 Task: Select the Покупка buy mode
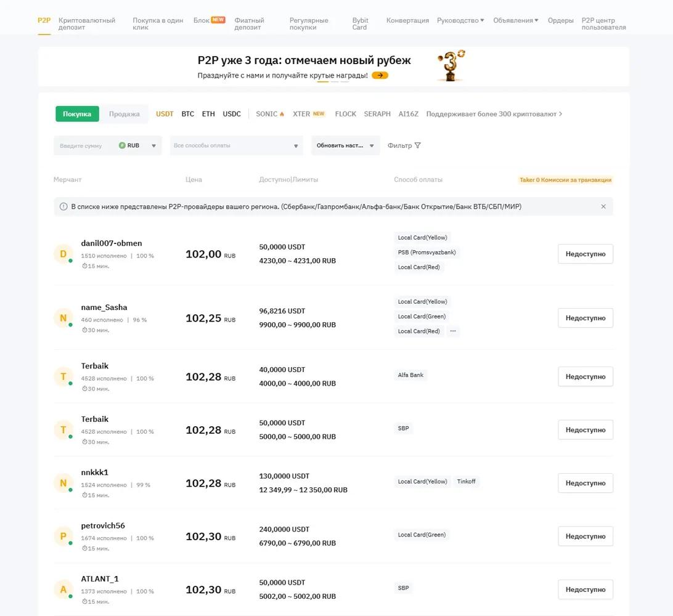pos(76,114)
